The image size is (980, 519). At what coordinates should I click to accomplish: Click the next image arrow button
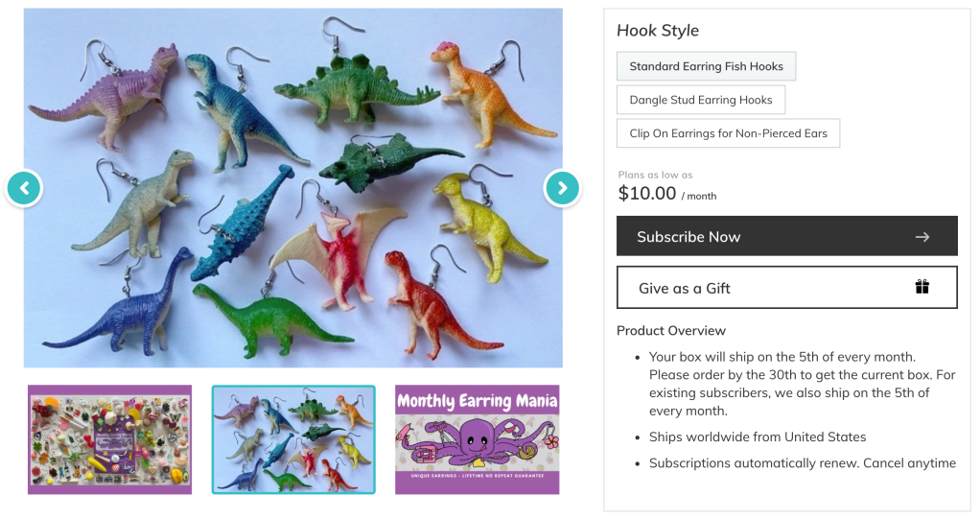pyautogui.click(x=562, y=188)
